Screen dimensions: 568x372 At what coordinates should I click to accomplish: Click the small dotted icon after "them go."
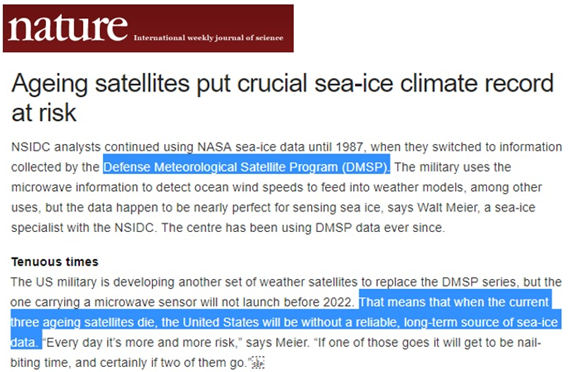[x=258, y=363]
